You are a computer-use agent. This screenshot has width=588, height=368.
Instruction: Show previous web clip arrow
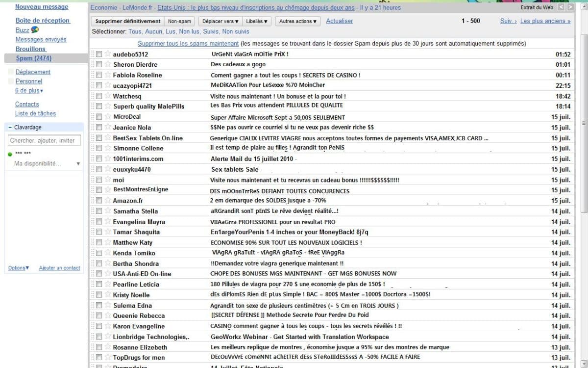562,7
